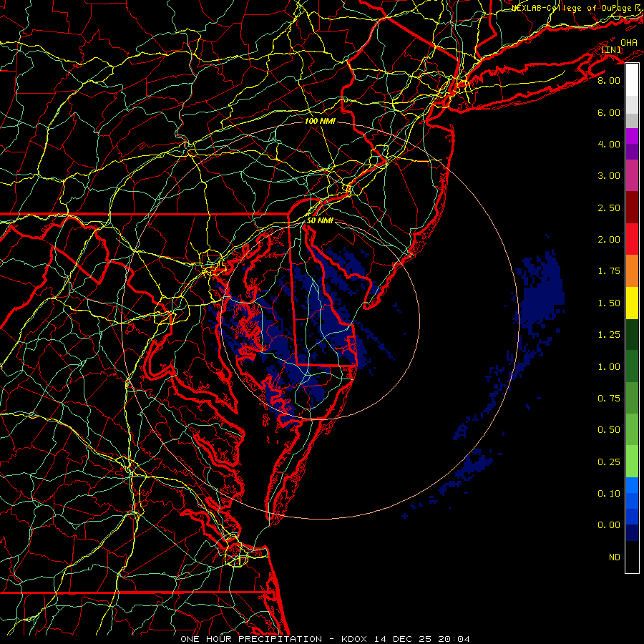Click the 20:04 timestamp
644x644 pixels.
pyautogui.click(x=454, y=639)
